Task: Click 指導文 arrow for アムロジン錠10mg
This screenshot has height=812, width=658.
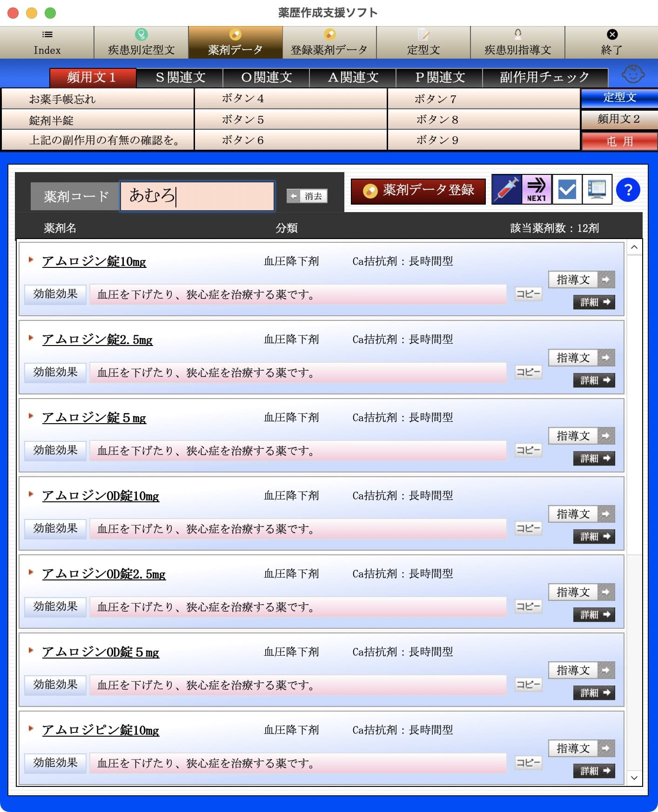Action: 606,280
